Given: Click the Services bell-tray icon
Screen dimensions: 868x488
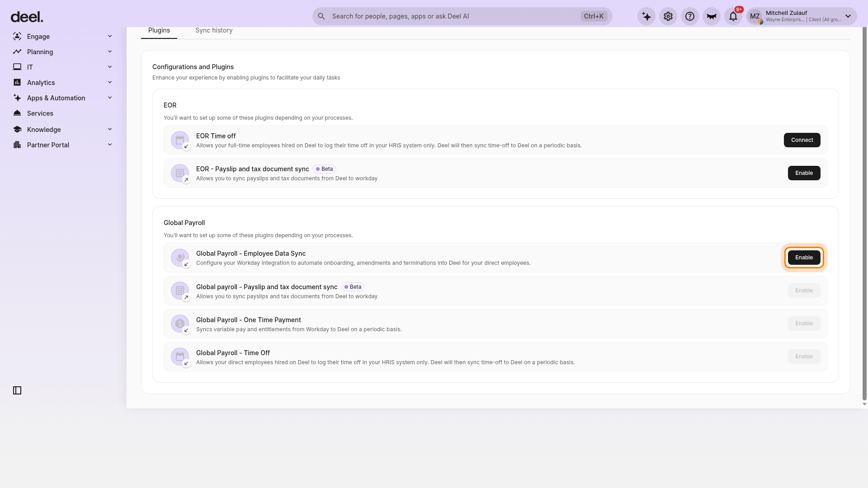Looking at the screenshot, I should tap(17, 113).
